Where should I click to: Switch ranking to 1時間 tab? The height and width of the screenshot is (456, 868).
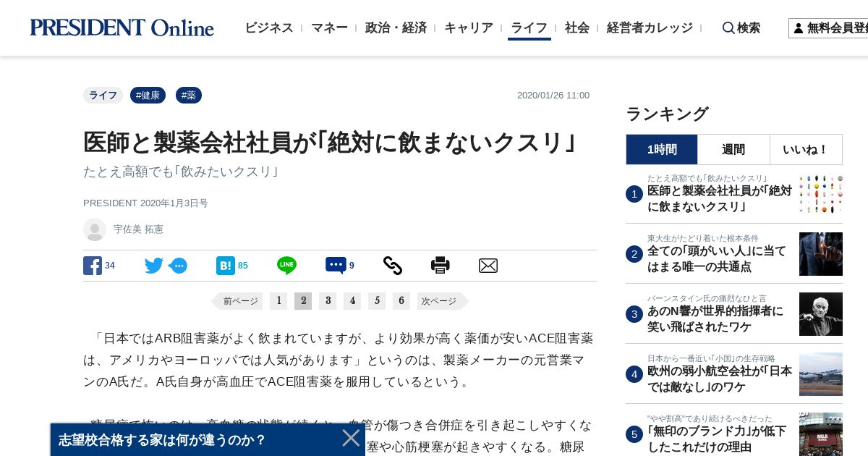[x=662, y=149]
